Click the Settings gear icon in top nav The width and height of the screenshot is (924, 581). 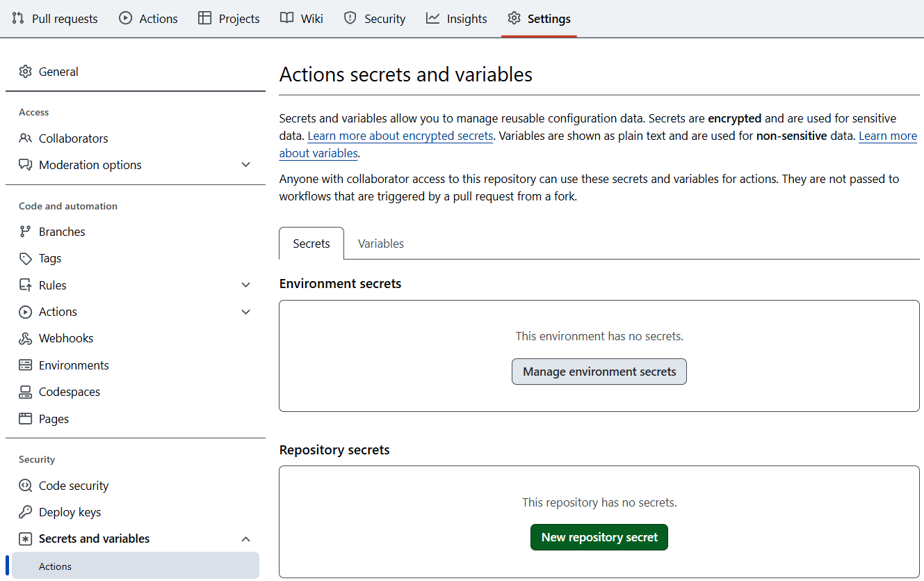pyautogui.click(x=514, y=19)
